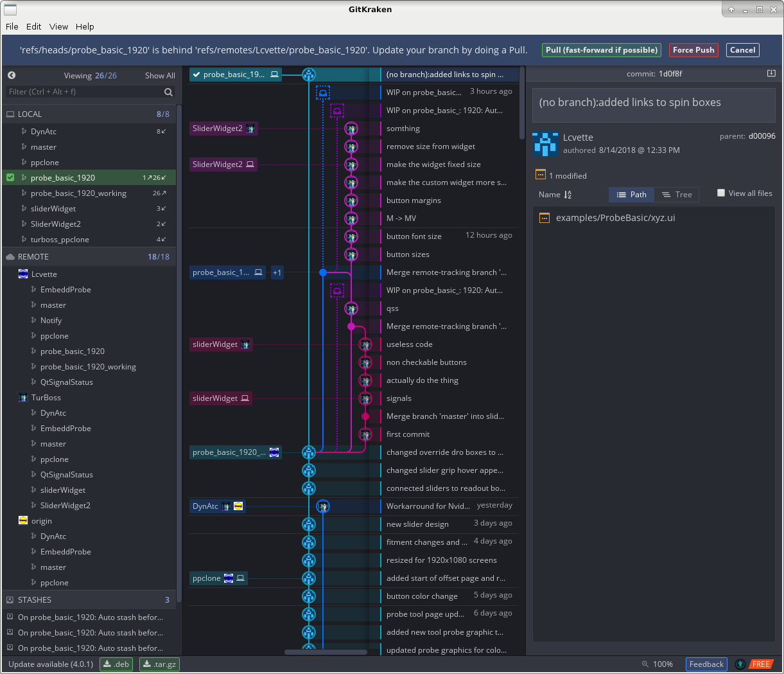Click the GitKraken logo icon in status bar
Screen dimensions: 784x674
point(740,664)
